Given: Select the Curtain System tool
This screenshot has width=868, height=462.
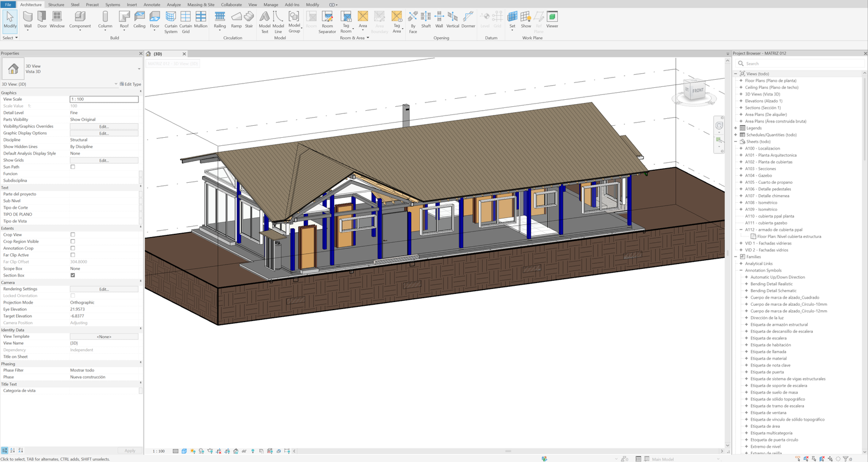Looking at the screenshot, I should coord(171,22).
